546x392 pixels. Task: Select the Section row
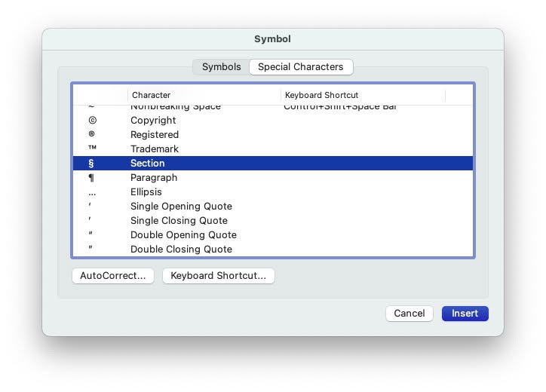(x=273, y=164)
